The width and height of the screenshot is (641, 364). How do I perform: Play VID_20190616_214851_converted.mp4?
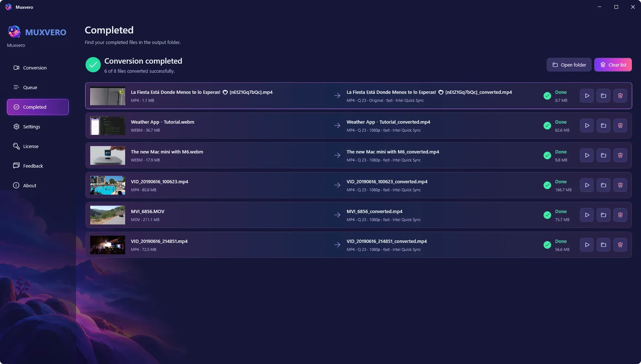coord(587,245)
